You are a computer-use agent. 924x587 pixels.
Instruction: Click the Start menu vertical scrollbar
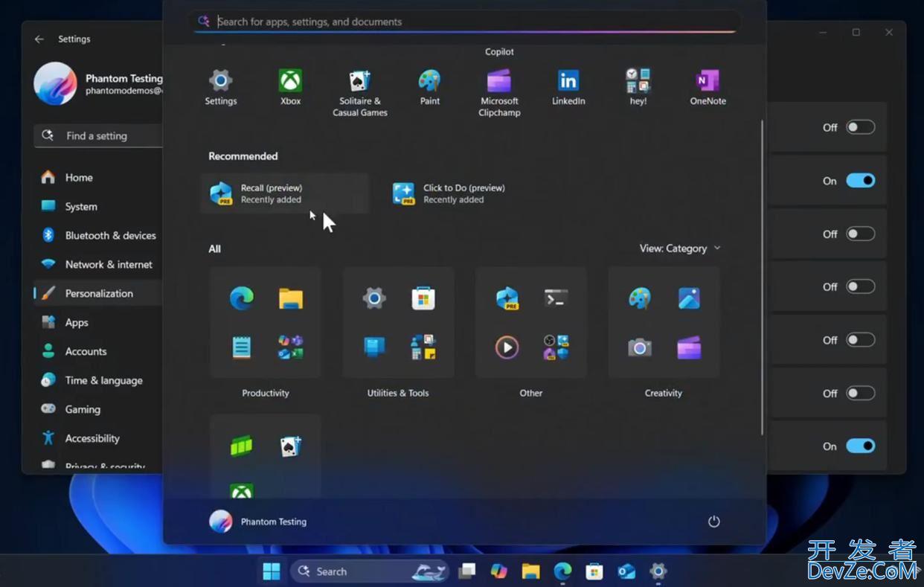click(x=761, y=277)
